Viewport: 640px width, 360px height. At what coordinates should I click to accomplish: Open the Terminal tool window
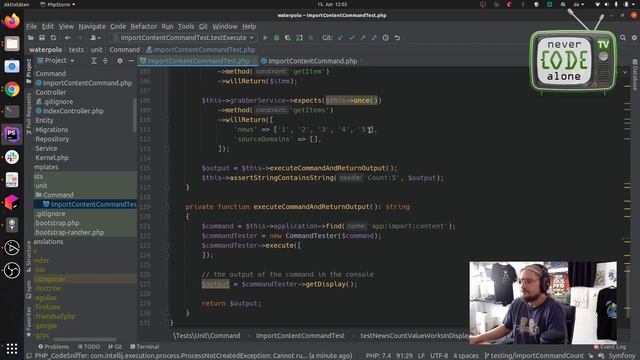point(144,347)
